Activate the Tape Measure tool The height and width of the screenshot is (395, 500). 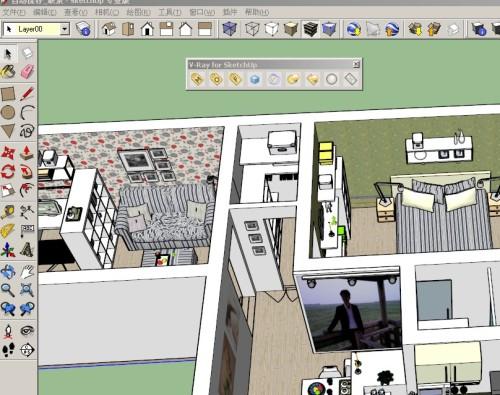8,212
